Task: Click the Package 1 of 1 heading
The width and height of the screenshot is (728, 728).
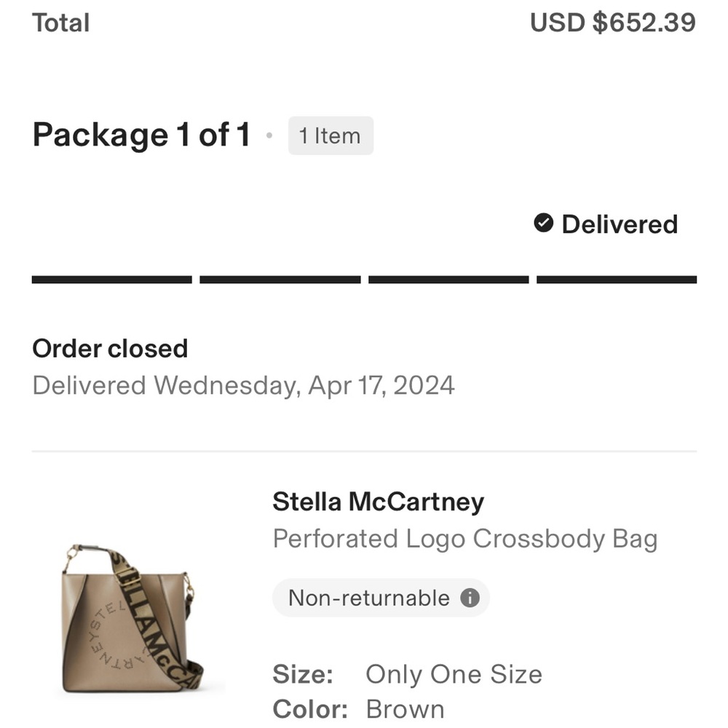Action: tap(141, 135)
